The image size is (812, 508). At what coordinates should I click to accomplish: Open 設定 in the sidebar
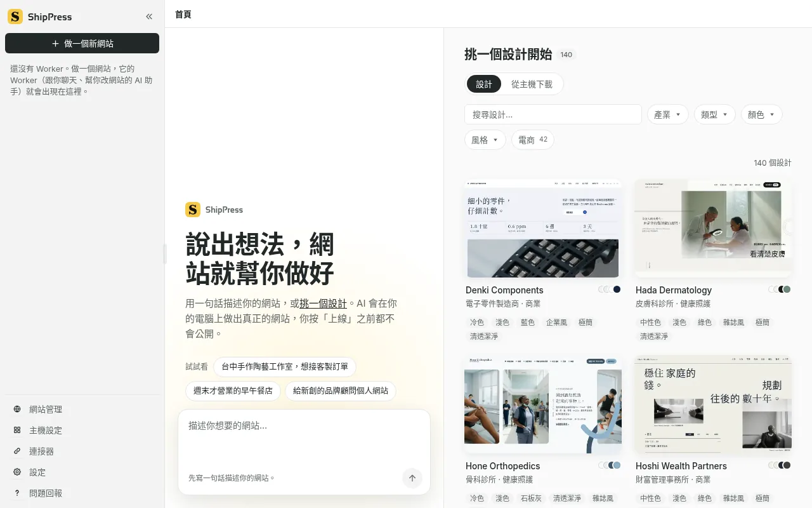pyautogui.click(x=82, y=472)
